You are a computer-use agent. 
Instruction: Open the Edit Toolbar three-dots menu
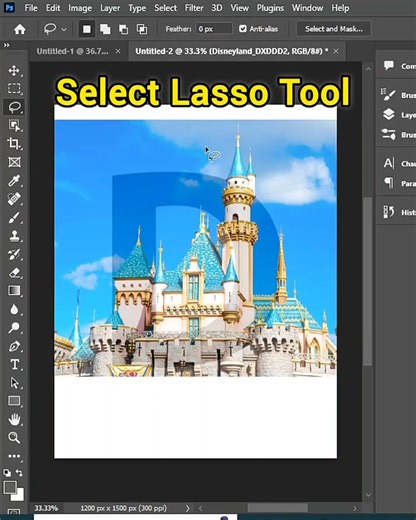tap(14, 456)
